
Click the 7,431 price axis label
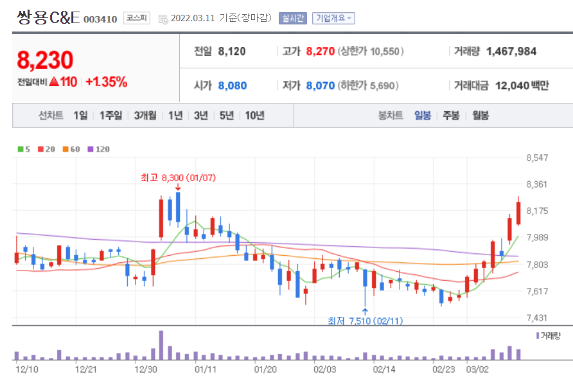click(x=537, y=318)
